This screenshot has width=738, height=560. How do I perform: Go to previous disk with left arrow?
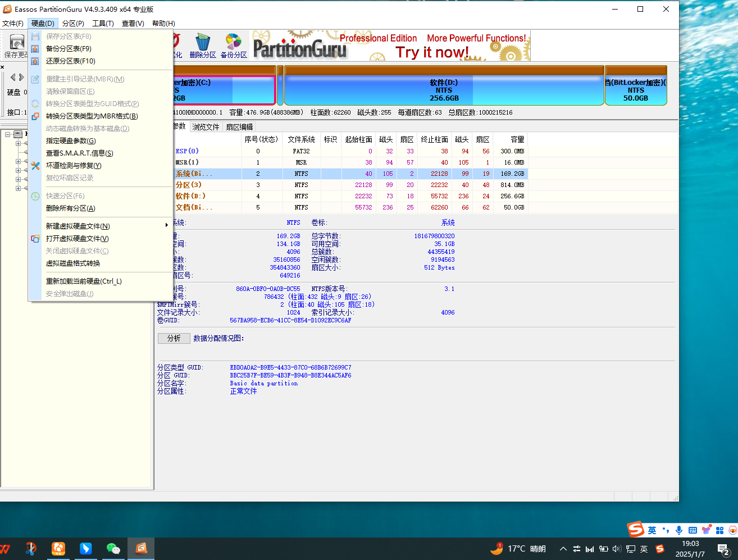(13, 78)
